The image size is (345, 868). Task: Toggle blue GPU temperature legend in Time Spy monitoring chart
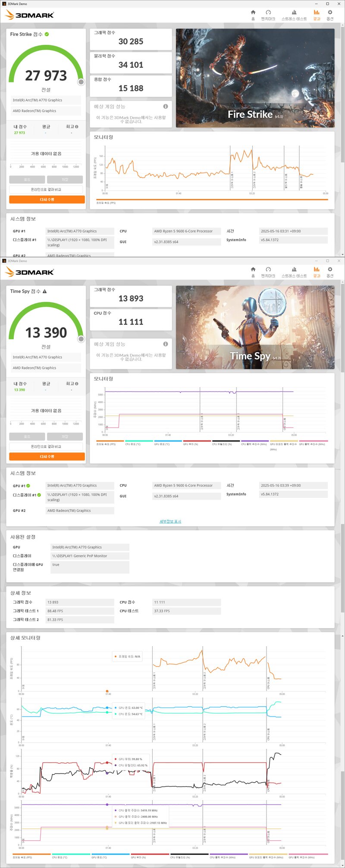(168, 443)
